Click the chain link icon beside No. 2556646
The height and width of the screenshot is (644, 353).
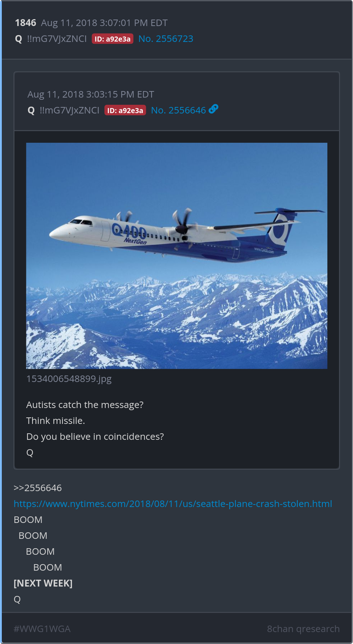tap(213, 109)
